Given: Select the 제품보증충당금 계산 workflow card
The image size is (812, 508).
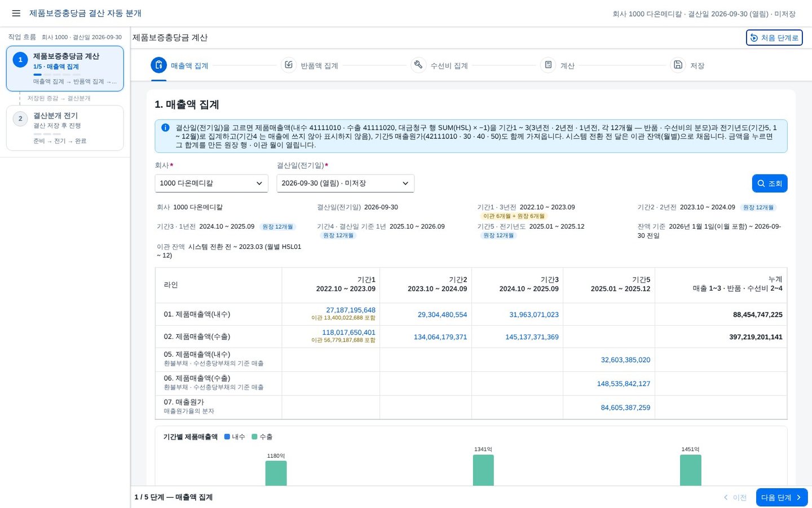Looking at the screenshot, I should (65, 68).
